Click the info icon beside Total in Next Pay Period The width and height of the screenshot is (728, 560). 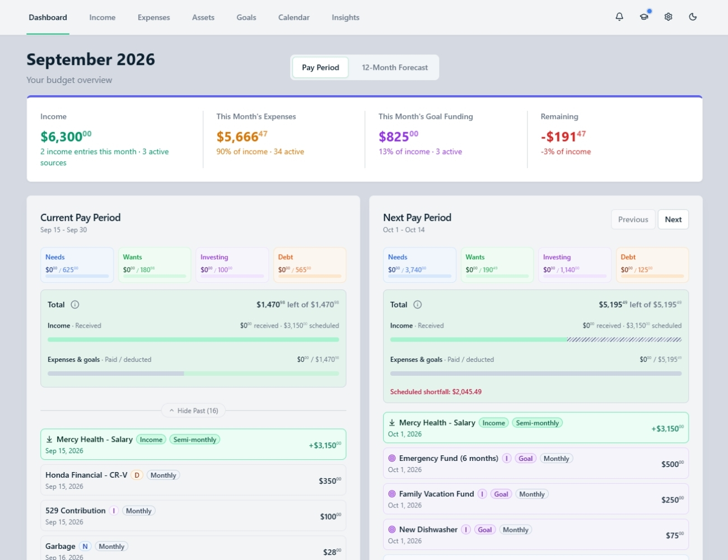pyautogui.click(x=418, y=305)
